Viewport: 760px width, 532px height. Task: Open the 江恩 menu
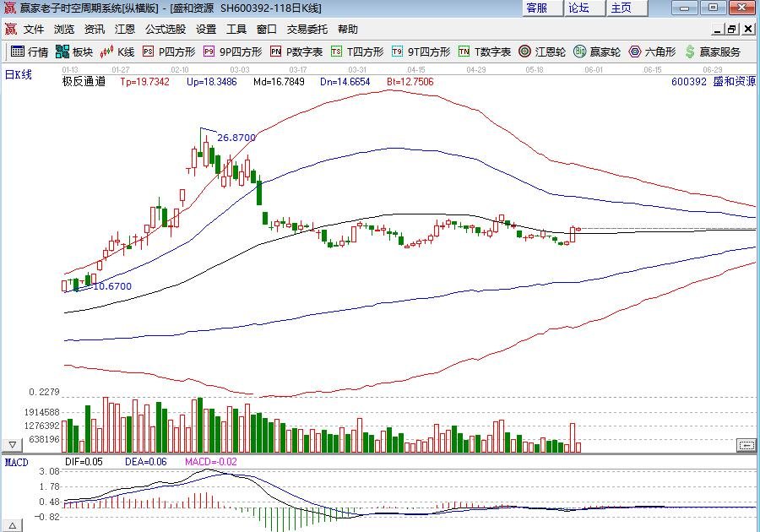pos(125,30)
